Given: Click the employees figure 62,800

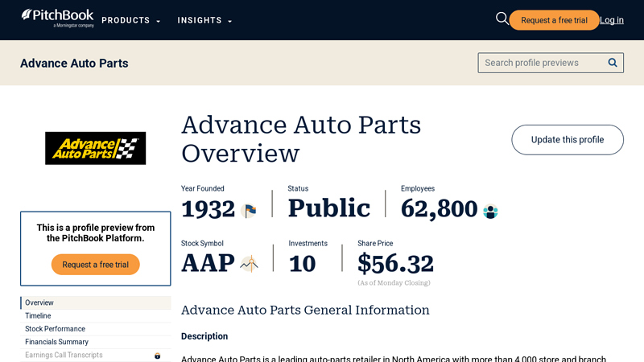Looking at the screenshot, I should (439, 208).
